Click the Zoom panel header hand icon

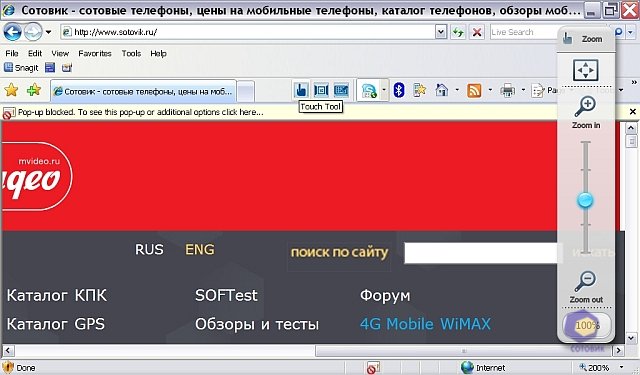click(567, 39)
